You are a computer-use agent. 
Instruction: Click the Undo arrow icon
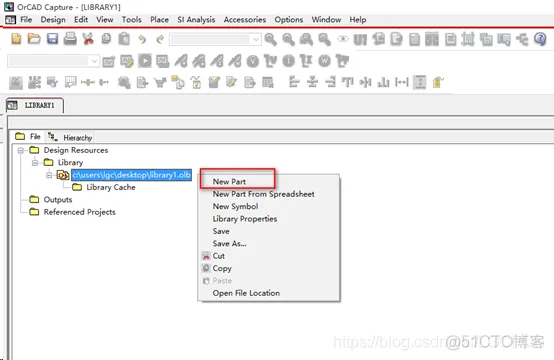pos(142,39)
